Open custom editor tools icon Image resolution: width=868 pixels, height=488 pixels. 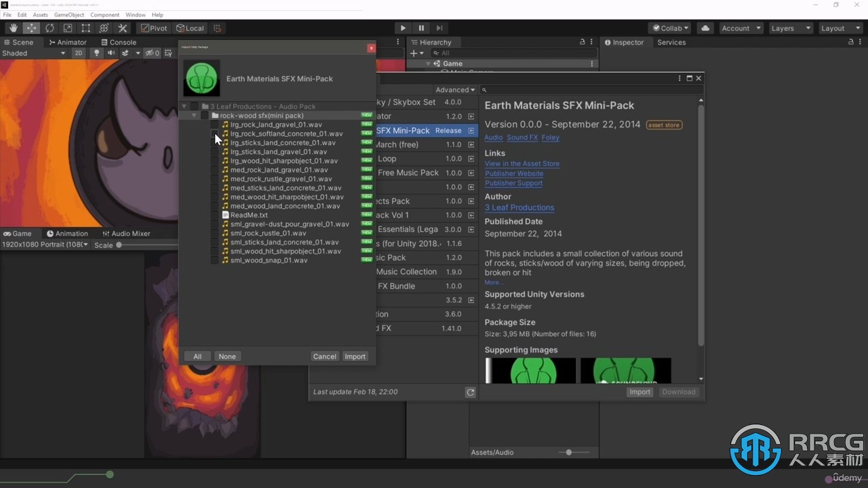pyautogui.click(x=122, y=28)
